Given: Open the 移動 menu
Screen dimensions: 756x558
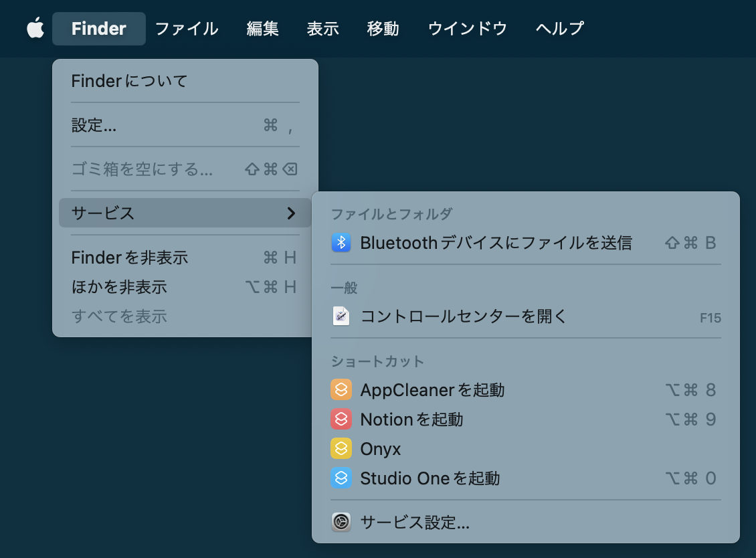Looking at the screenshot, I should click(383, 29).
